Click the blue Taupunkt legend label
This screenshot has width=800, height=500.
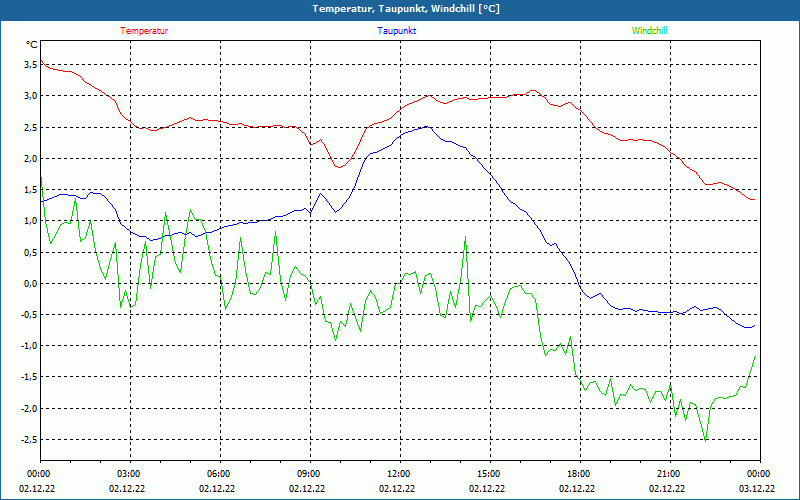click(x=396, y=31)
